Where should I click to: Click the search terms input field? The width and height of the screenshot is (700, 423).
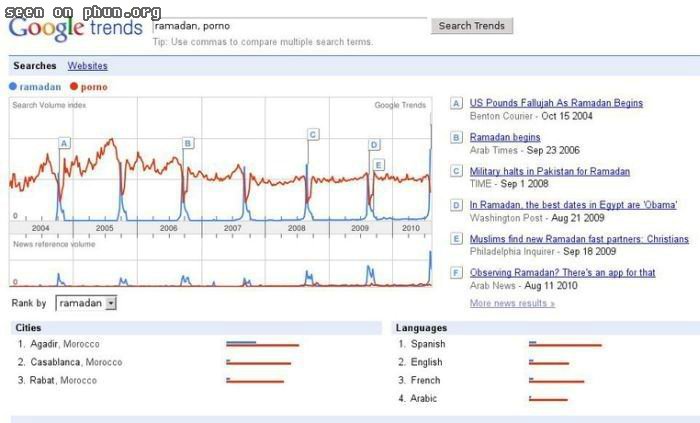tap(290, 26)
